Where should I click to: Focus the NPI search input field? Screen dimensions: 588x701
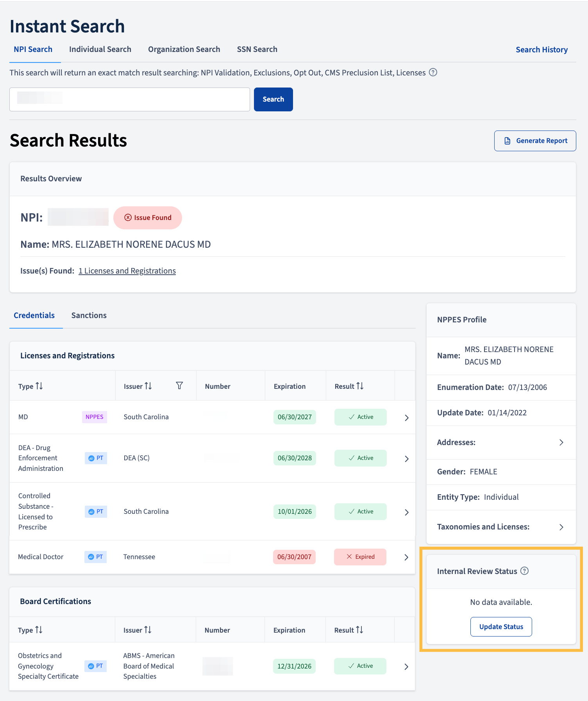pos(130,99)
